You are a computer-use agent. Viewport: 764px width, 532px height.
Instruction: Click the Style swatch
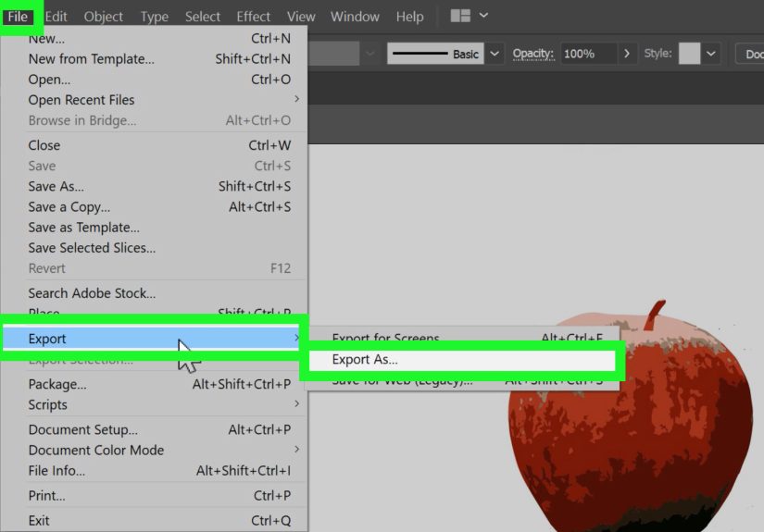pyautogui.click(x=689, y=54)
